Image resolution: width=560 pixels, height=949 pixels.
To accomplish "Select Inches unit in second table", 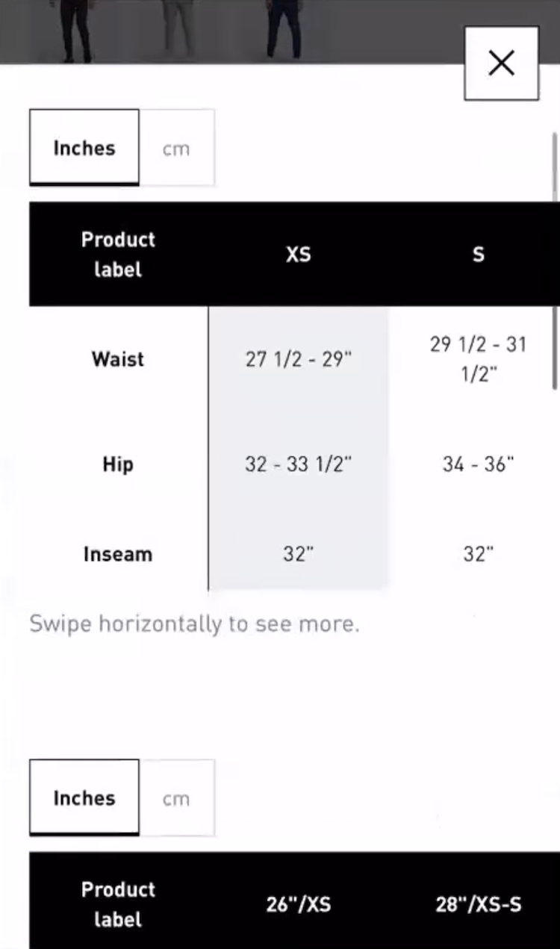I will click(84, 798).
